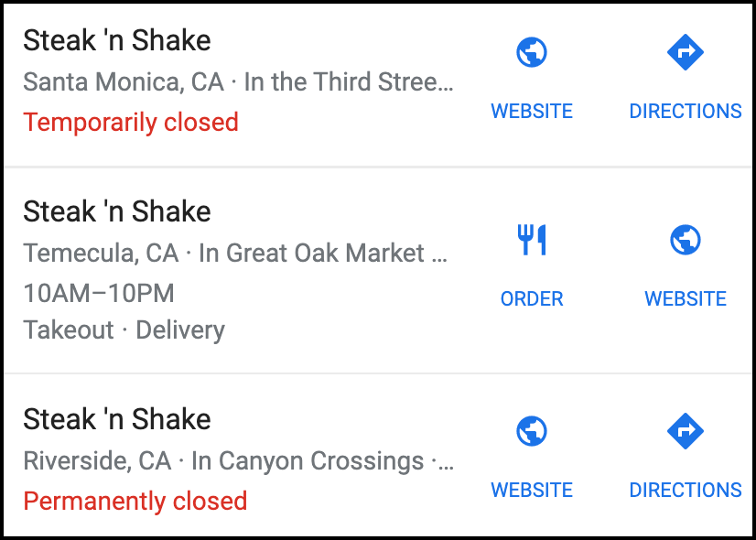Open the Riverside Steak 'n Shake listing

[117, 419]
